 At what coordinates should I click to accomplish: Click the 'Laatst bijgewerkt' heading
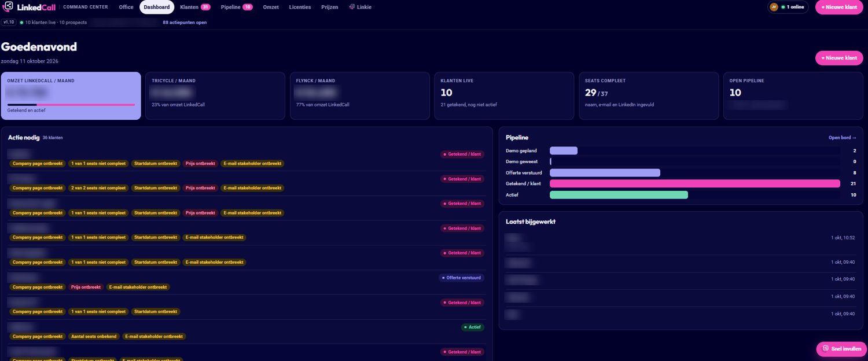tap(531, 222)
